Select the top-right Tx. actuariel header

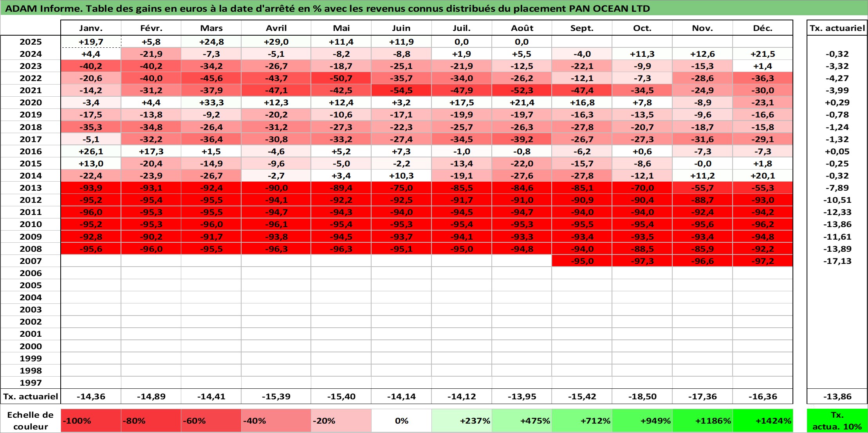837,28
